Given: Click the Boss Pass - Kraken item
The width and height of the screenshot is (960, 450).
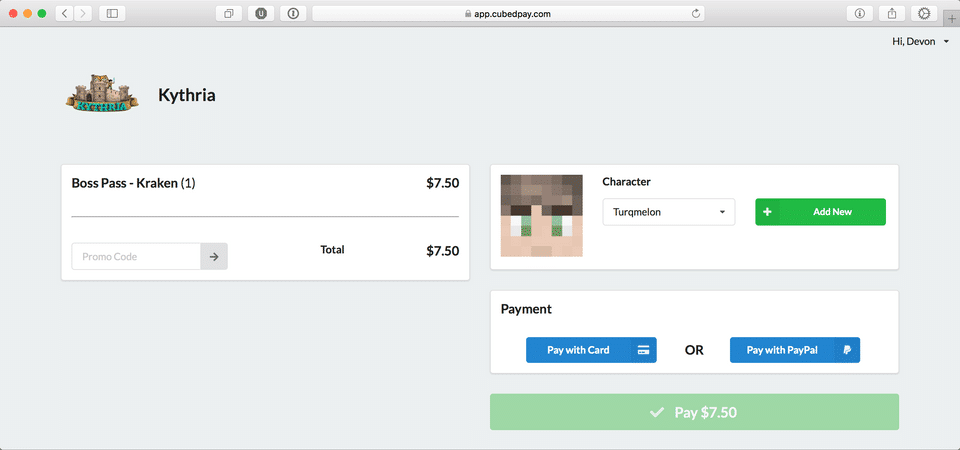Looking at the screenshot, I should click(x=133, y=183).
